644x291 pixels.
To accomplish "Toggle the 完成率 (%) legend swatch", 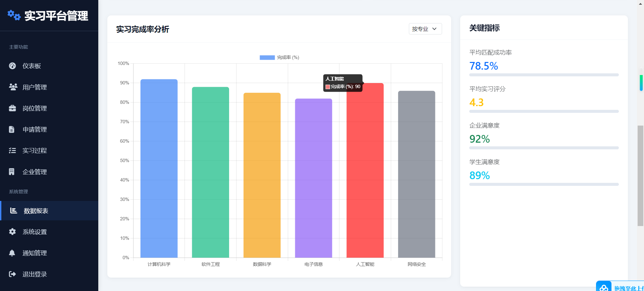I will (x=267, y=58).
